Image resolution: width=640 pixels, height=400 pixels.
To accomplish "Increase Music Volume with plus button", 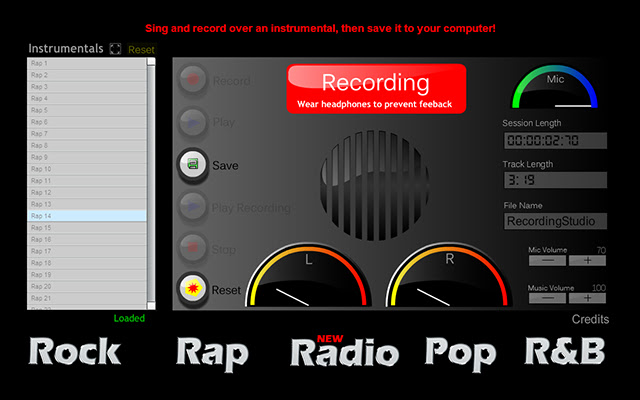I will coord(587,298).
